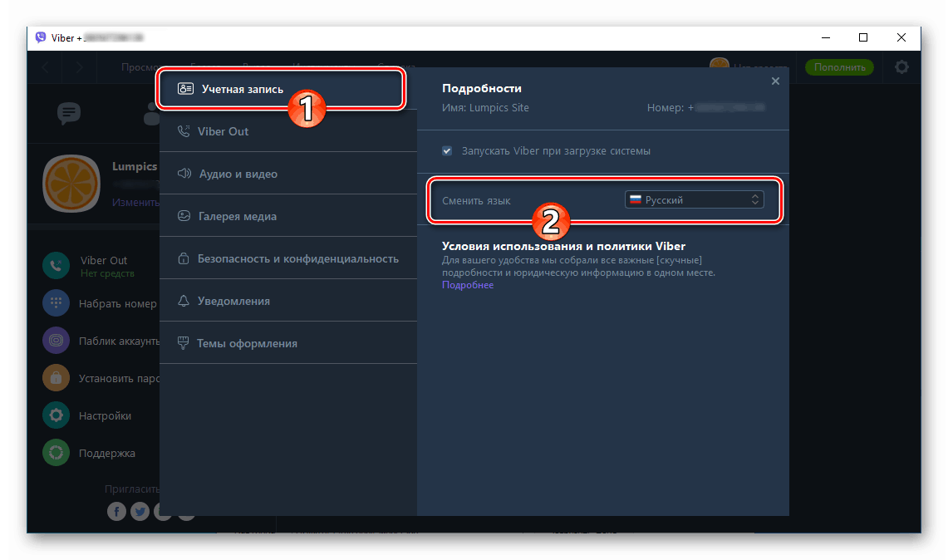Screen dimensions: 948x560
Task: Close the settings dialog with the X
Action: (x=775, y=81)
